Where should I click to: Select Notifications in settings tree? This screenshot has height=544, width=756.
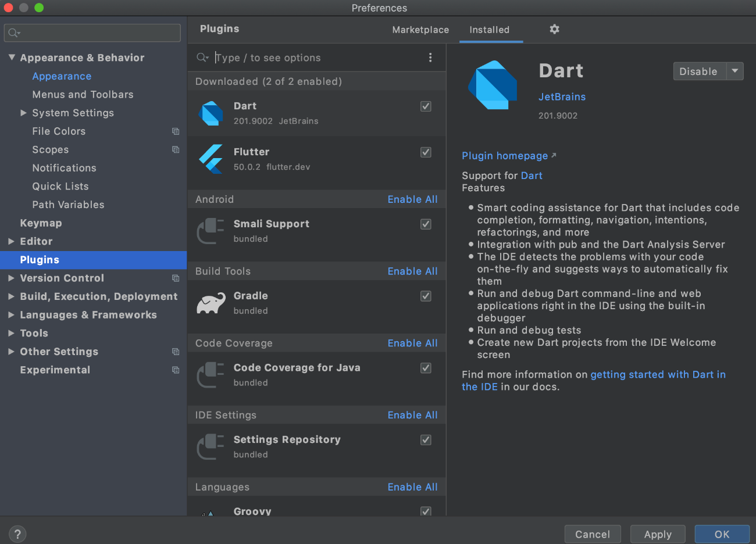[64, 168]
